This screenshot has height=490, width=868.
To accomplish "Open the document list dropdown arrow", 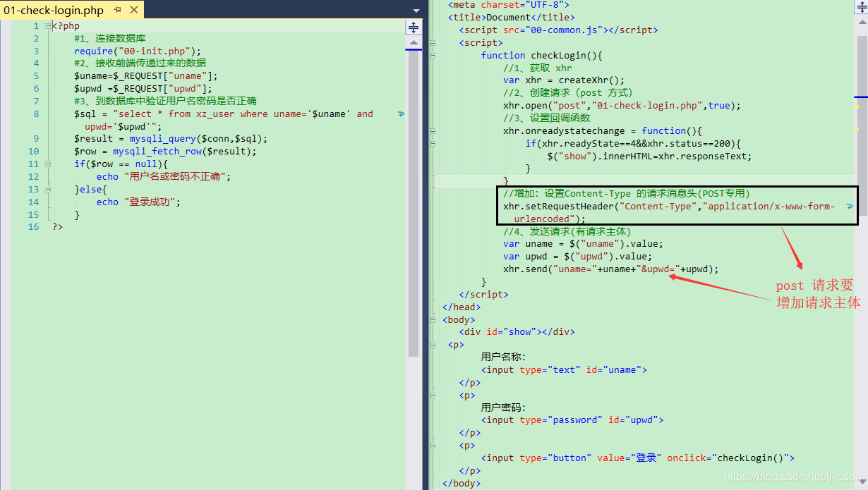I will pyautogui.click(x=416, y=11).
